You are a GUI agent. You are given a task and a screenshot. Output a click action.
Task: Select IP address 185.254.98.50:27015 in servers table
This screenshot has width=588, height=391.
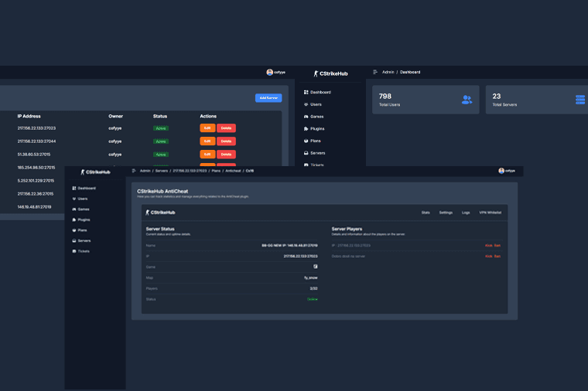(x=36, y=168)
